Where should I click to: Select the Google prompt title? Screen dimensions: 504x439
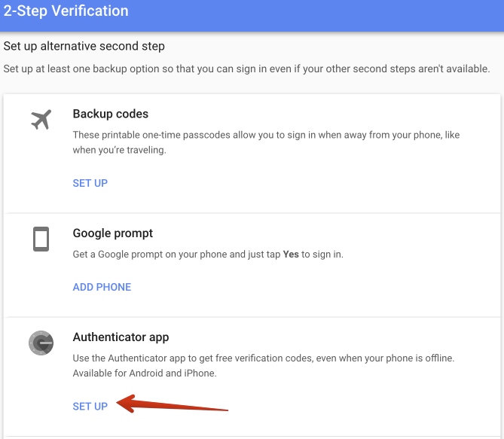click(x=113, y=233)
